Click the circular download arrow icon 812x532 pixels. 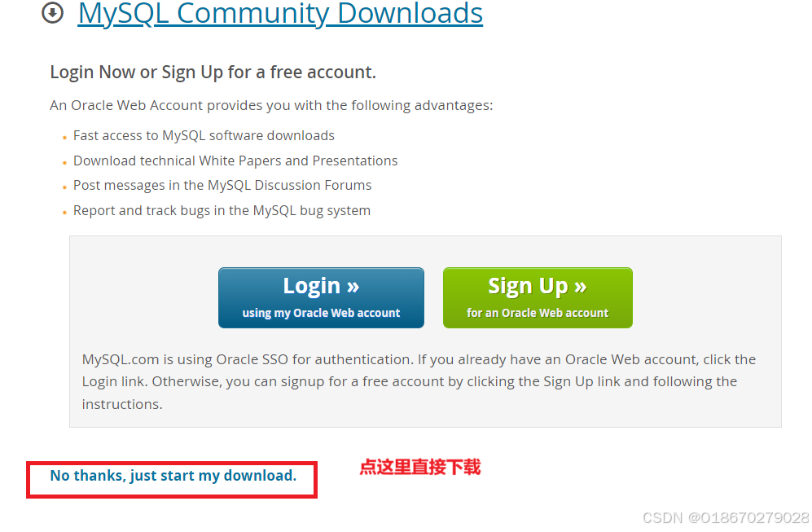point(52,13)
